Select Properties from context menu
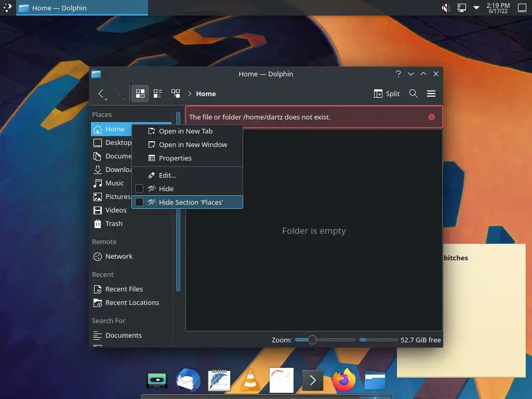 pyautogui.click(x=187, y=158)
